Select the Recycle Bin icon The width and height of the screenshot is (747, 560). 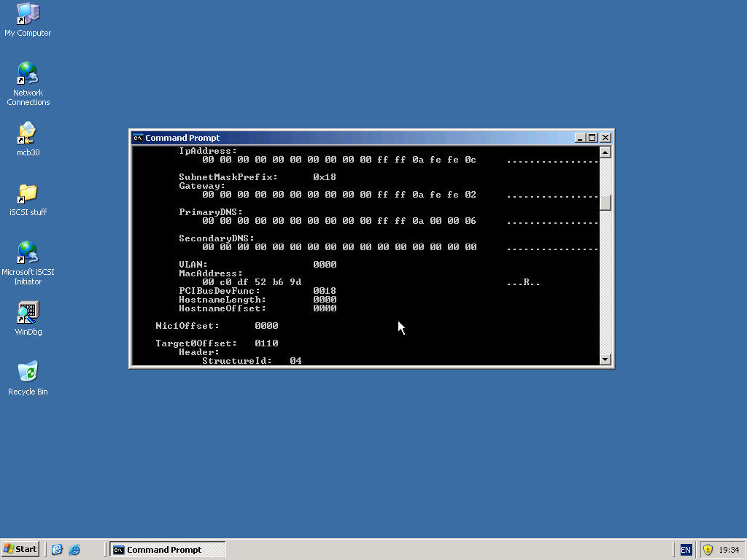pos(28,373)
